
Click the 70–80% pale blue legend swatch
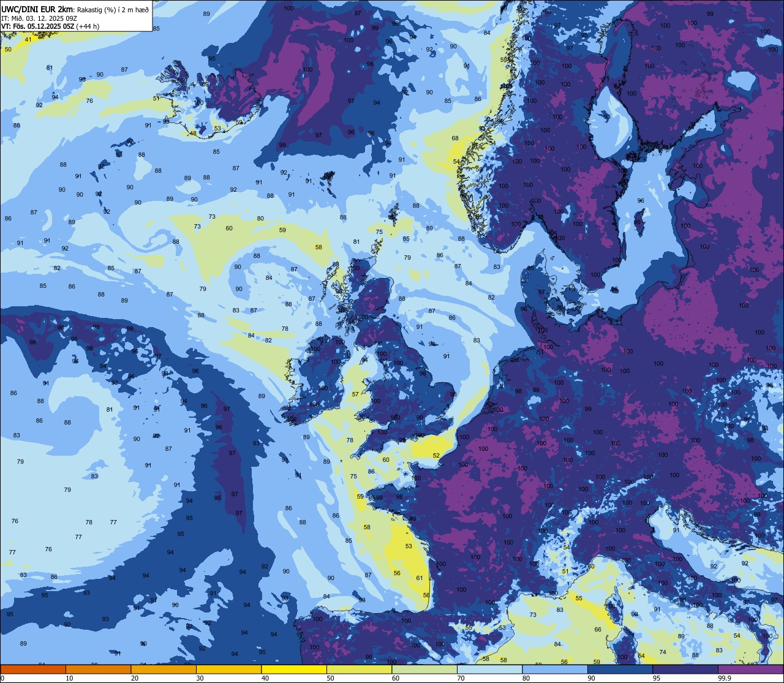pyautogui.click(x=489, y=670)
